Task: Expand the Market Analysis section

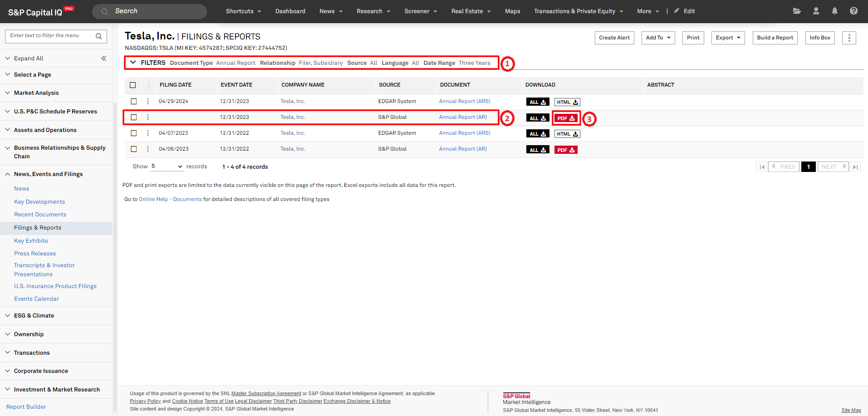Action: (36, 93)
